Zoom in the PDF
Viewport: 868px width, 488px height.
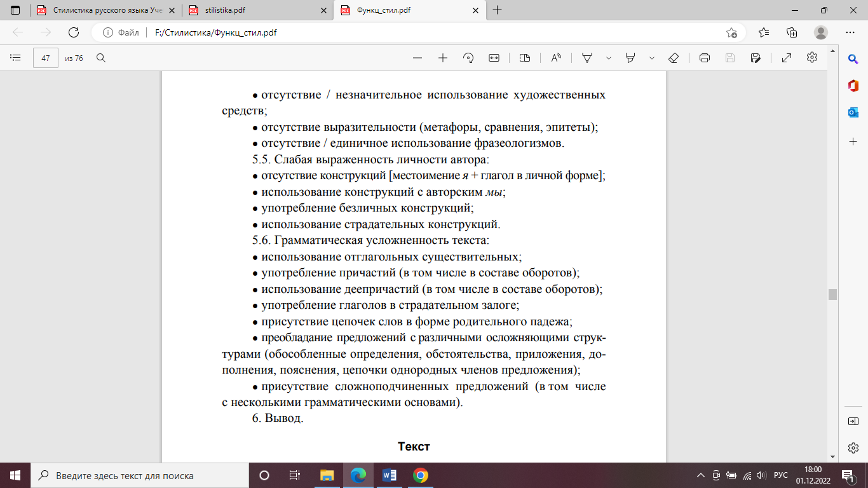tap(443, 58)
